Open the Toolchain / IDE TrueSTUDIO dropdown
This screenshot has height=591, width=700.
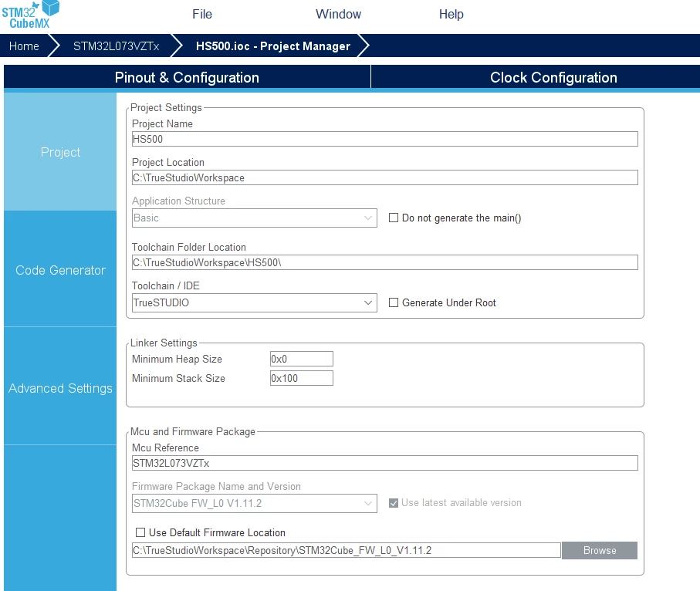(x=255, y=302)
